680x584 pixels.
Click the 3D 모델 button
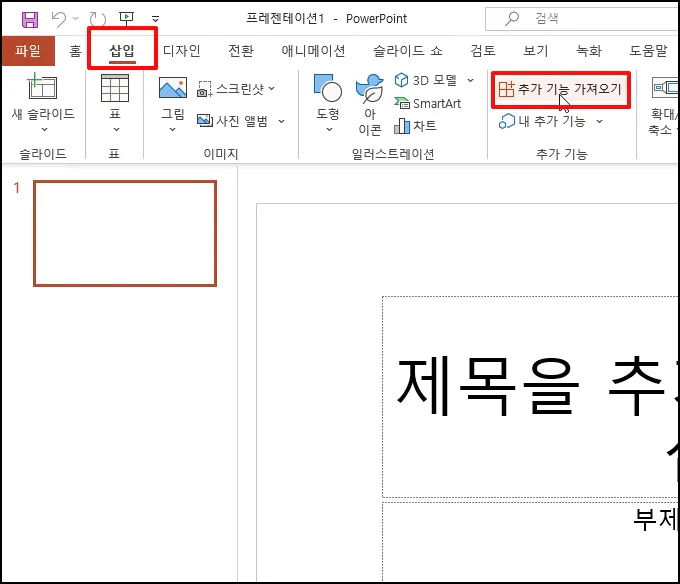click(x=426, y=80)
